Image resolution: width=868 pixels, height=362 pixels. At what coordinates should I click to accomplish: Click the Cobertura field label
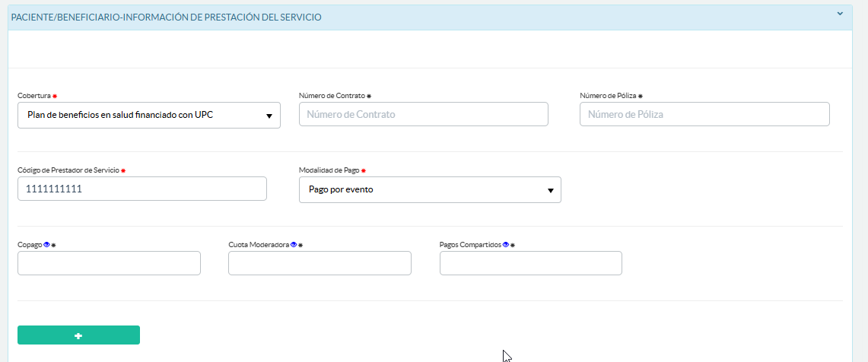click(34, 96)
